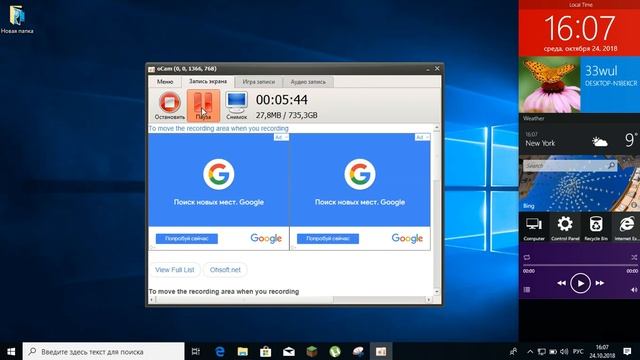The image size is (640, 360).
Task: Click the horizontal scrollbar right arrow
Action: pos(429,300)
